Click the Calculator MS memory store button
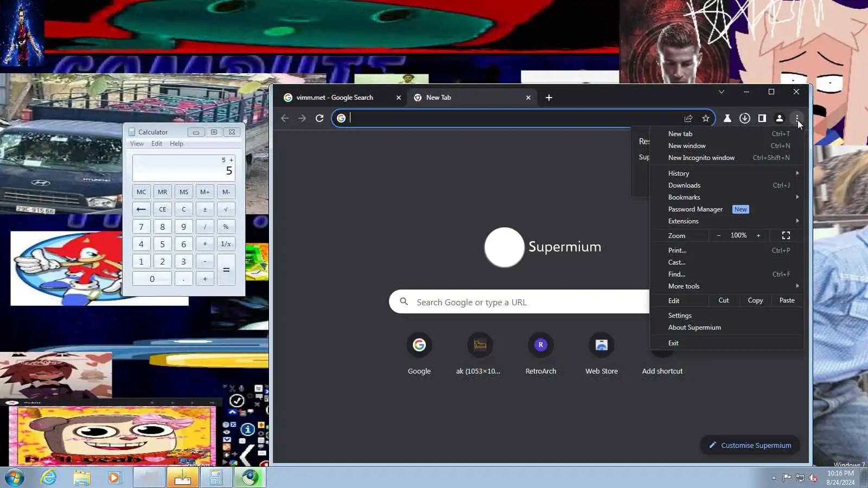Viewport: 868px width, 488px height. point(184,192)
